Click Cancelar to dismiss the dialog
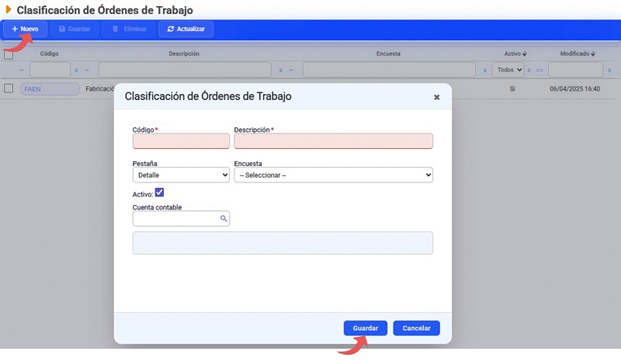The height and width of the screenshot is (364, 621). point(416,328)
